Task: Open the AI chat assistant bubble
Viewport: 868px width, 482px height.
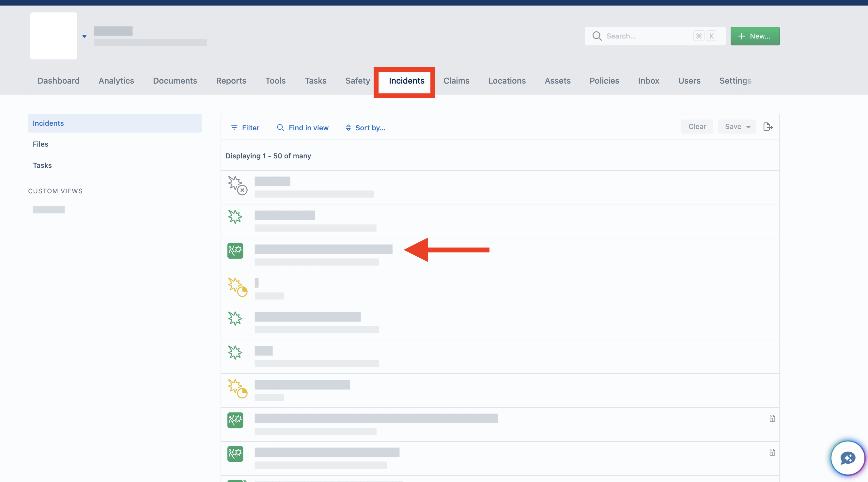Action: 847,458
